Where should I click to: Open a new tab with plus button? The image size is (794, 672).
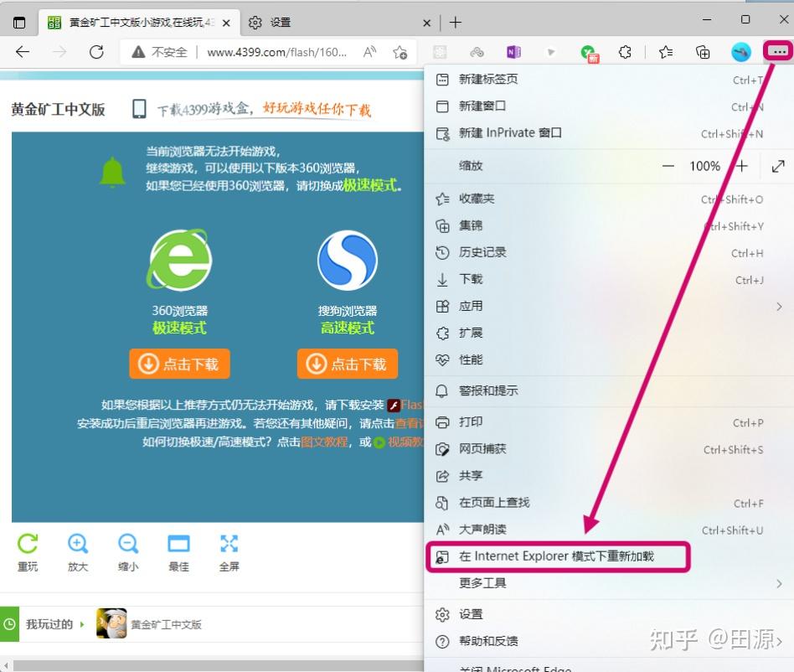tap(456, 23)
